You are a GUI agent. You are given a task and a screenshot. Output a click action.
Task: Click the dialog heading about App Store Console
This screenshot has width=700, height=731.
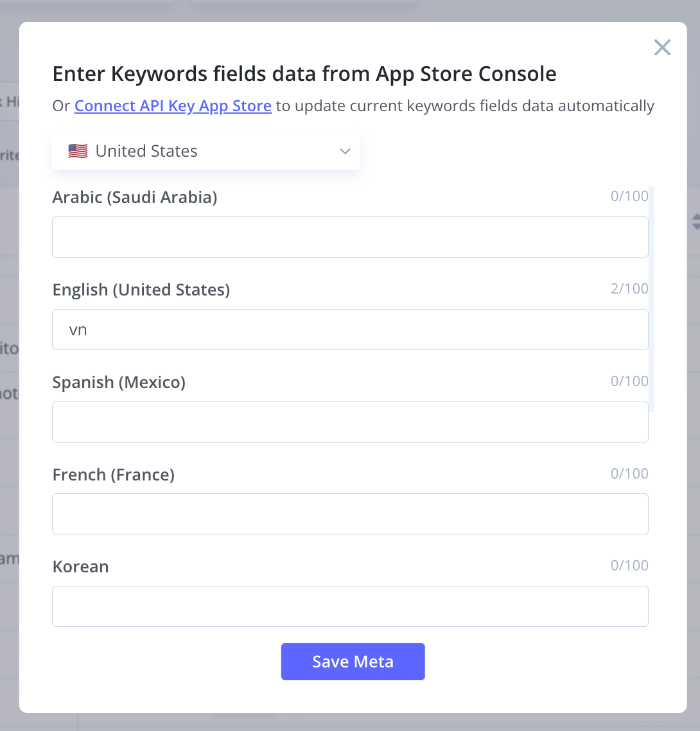tap(304, 74)
